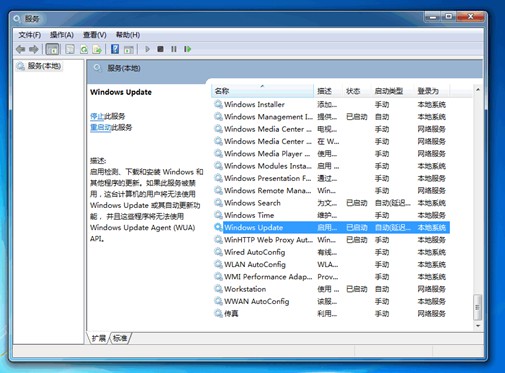Switch to the 扩展 tab
The image size is (505, 373).
tap(99, 338)
